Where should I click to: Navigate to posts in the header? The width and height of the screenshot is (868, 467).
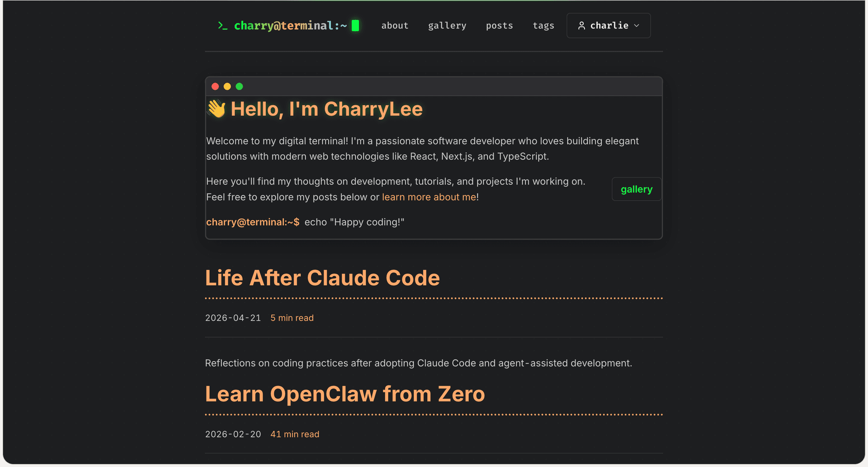tap(500, 26)
